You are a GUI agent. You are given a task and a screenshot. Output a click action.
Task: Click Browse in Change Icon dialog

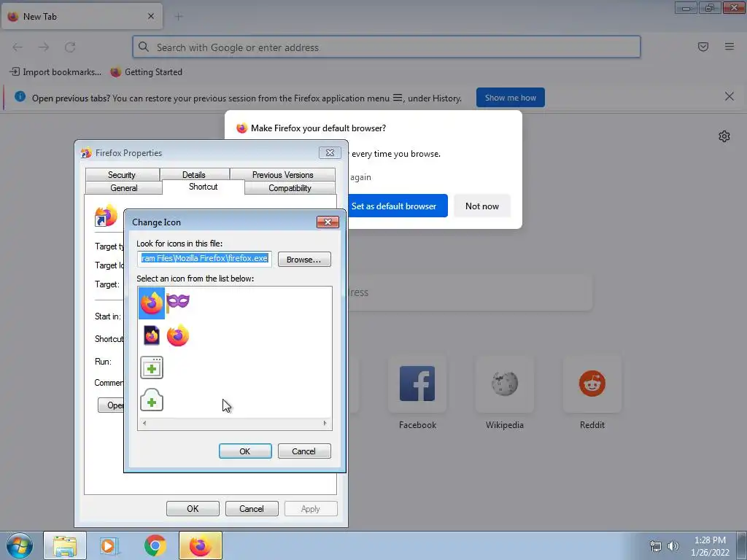(x=304, y=260)
